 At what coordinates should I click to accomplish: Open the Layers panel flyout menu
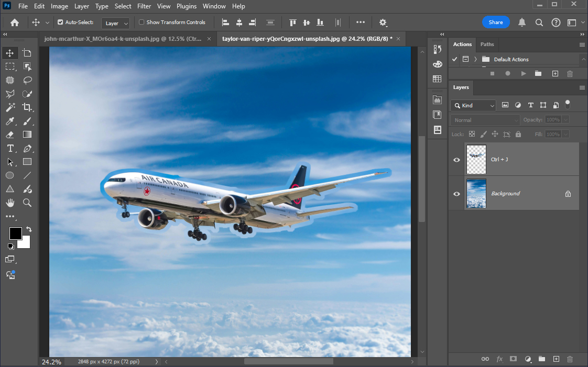582,87
